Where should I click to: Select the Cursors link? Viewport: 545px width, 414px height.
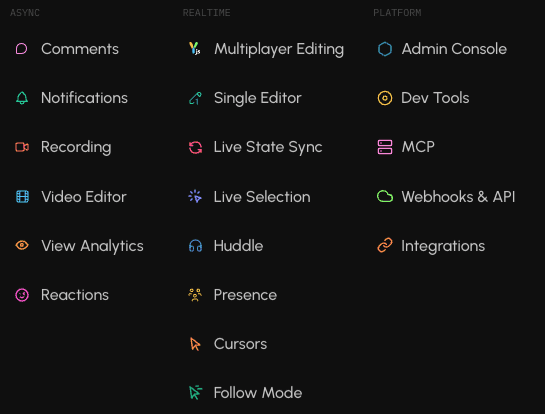click(x=241, y=344)
